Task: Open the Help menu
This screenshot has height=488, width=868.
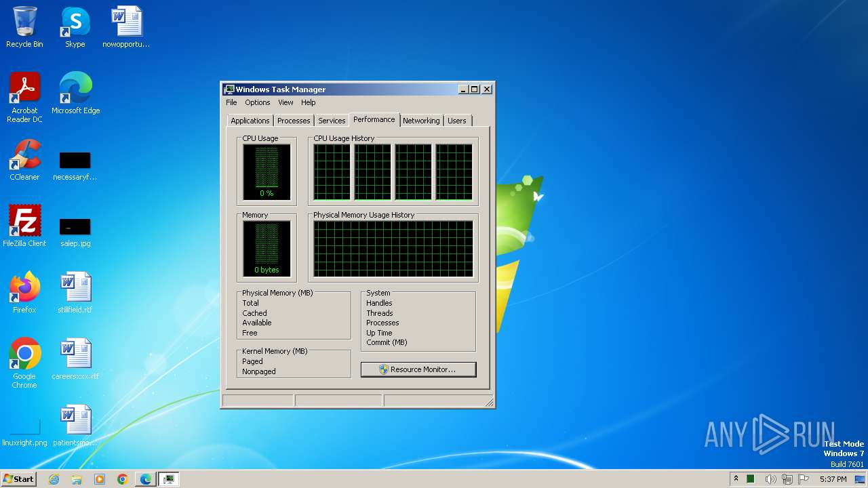Action: 309,102
